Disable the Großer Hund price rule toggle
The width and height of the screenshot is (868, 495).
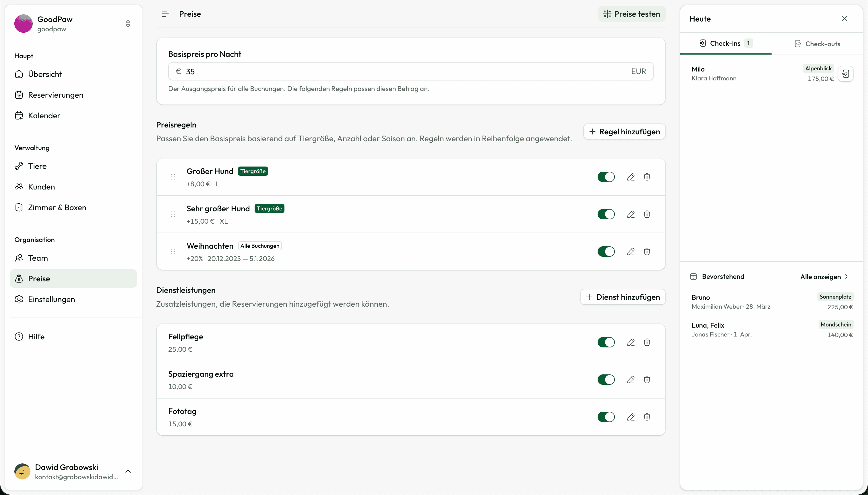606,177
